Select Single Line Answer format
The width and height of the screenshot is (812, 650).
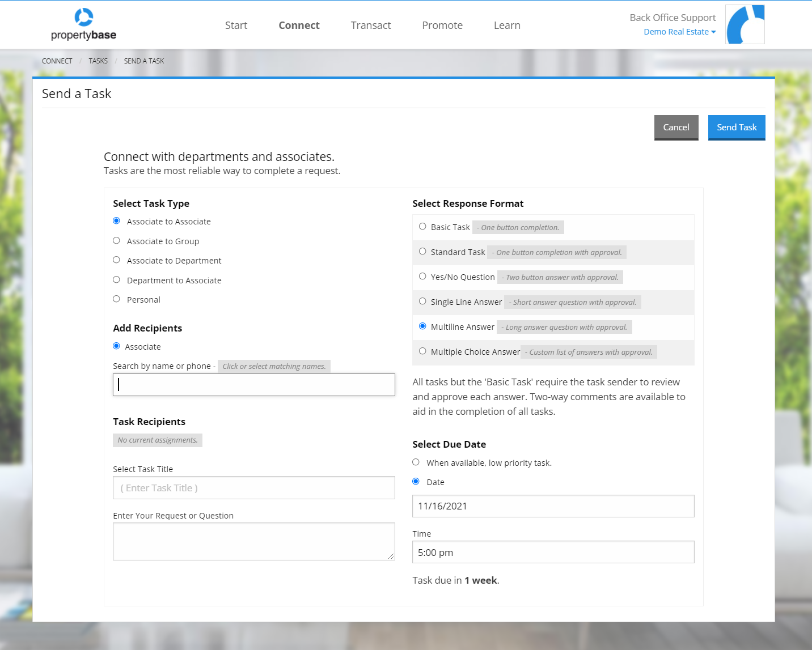422,301
